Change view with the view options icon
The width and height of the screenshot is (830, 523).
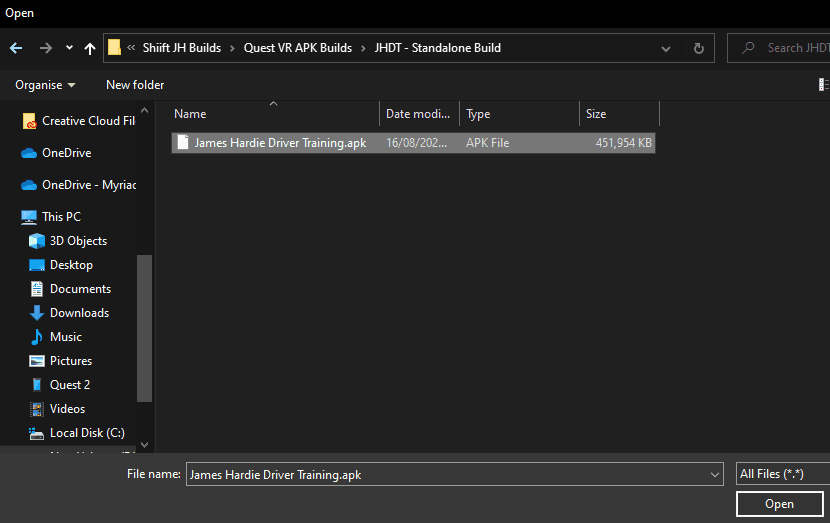[x=824, y=85]
